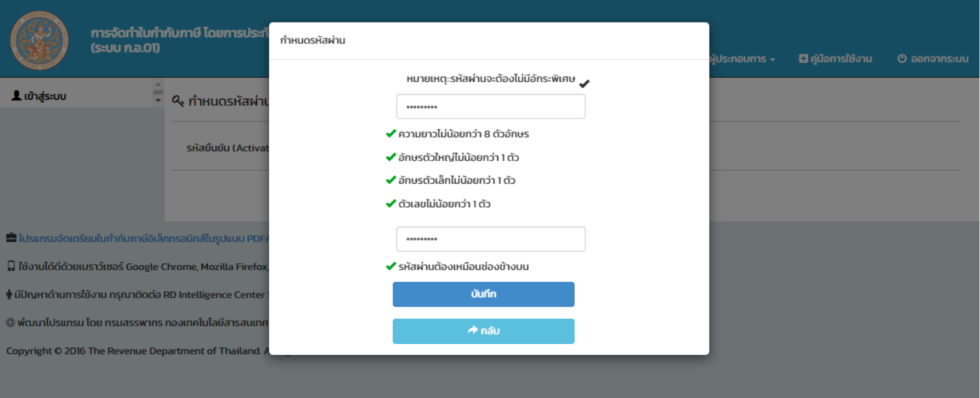Focus the first password input field
This screenshot has height=398, width=980.
[490, 106]
